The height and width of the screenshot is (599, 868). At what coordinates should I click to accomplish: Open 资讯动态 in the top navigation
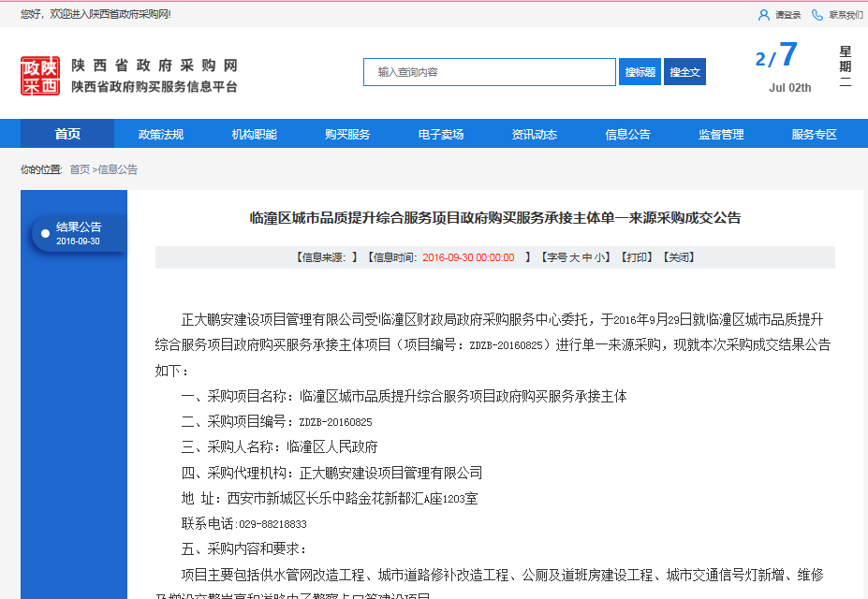(535, 134)
